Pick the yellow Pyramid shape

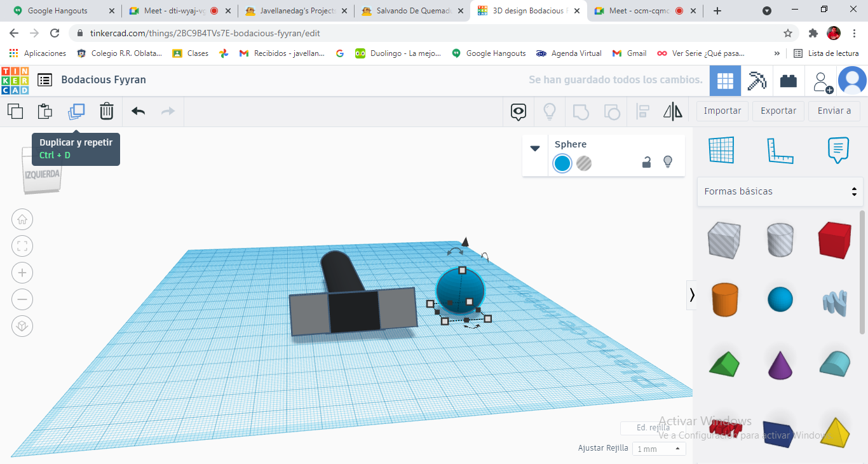[834, 432]
